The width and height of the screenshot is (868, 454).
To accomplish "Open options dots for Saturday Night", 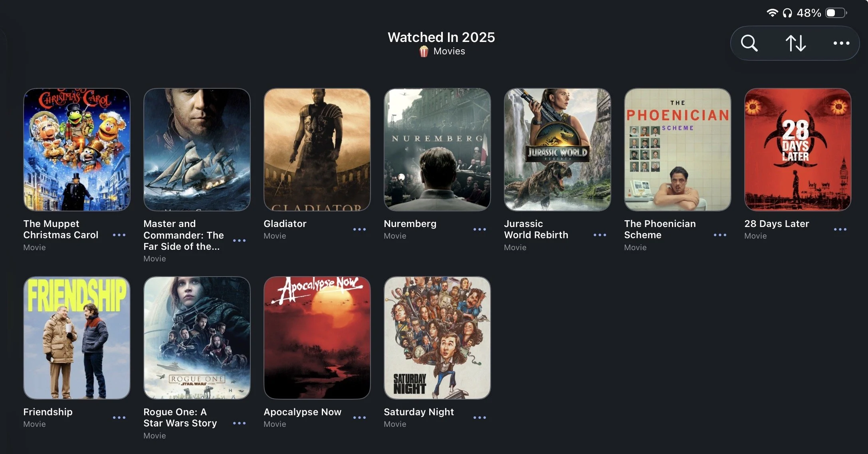I will (480, 418).
